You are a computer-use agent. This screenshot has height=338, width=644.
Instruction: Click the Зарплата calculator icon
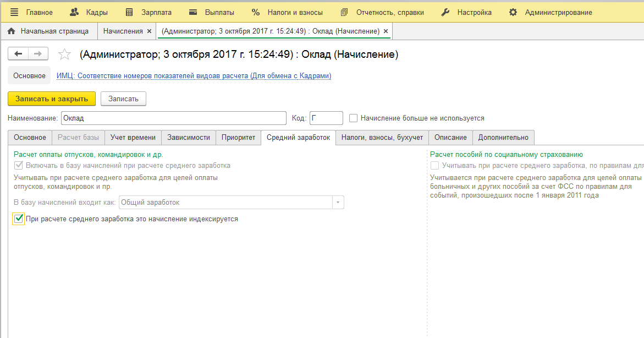point(129,12)
